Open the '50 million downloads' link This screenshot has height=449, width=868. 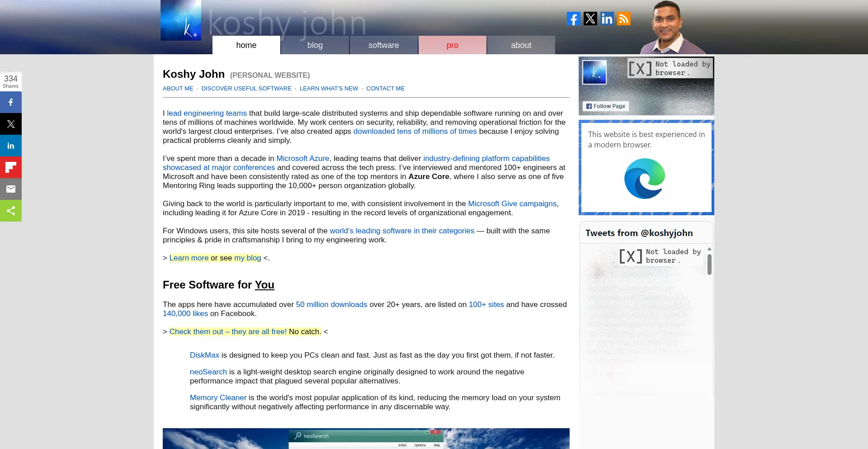point(332,305)
